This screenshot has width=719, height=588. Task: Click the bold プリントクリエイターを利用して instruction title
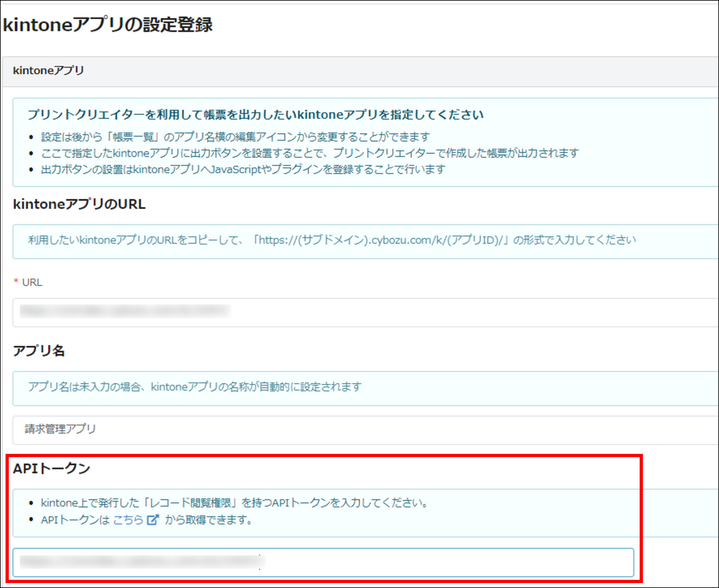[255, 115]
